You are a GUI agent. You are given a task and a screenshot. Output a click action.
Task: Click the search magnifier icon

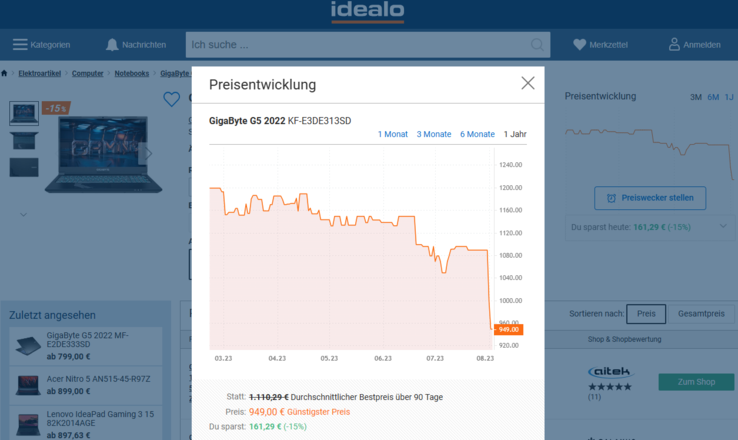pos(538,45)
